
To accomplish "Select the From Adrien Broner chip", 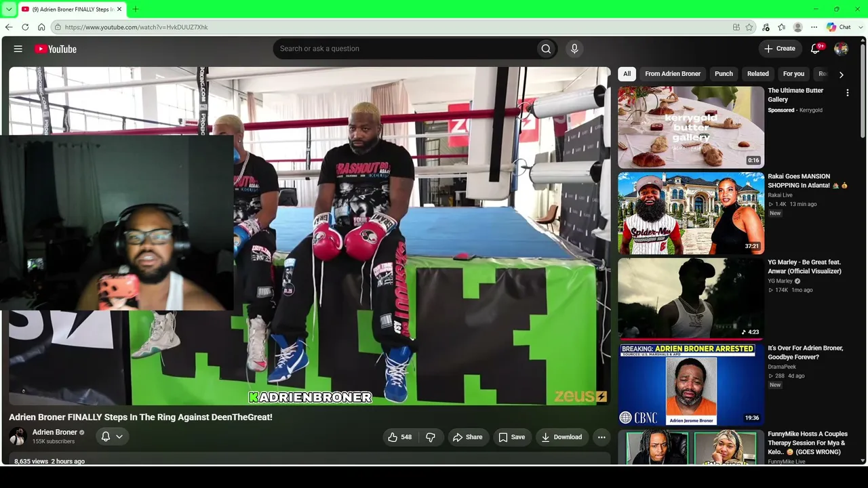I will tap(673, 74).
